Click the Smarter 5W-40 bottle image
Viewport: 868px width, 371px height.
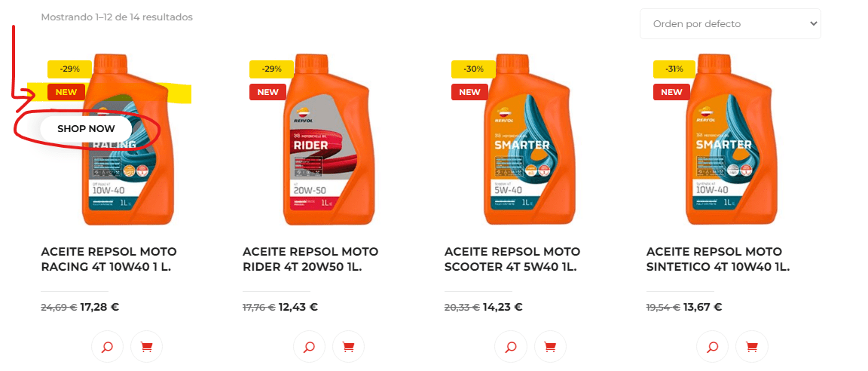pyautogui.click(x=528, y=140)
